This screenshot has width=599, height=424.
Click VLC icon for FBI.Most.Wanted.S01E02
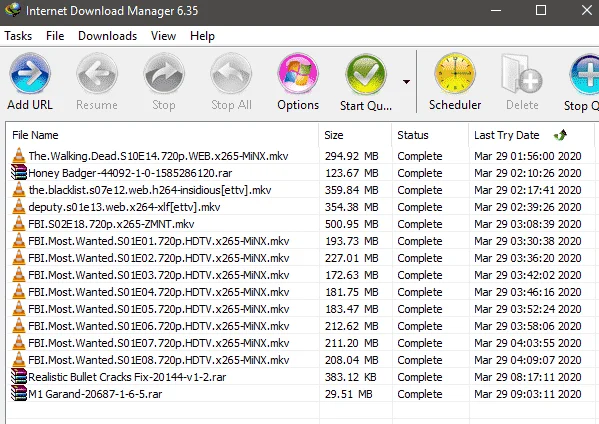point(19,258)
